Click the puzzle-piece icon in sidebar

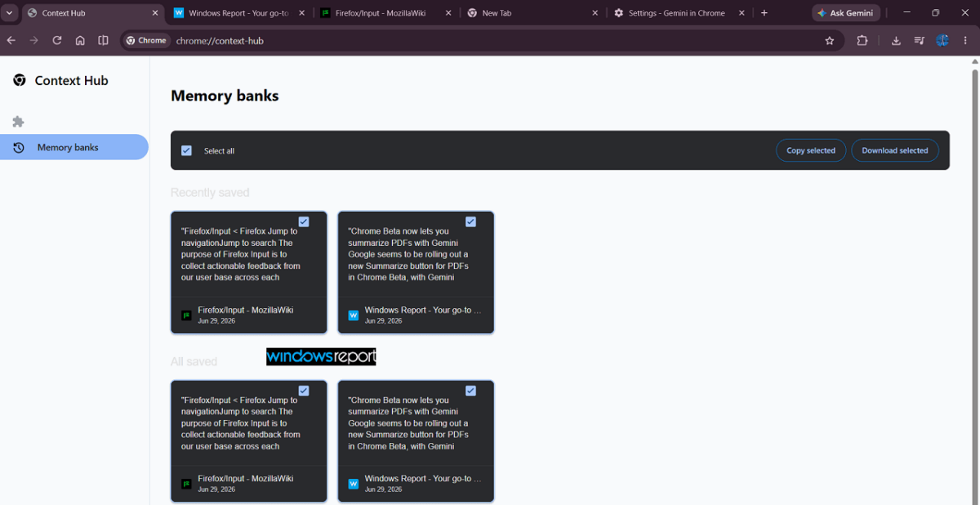point(19,122)
